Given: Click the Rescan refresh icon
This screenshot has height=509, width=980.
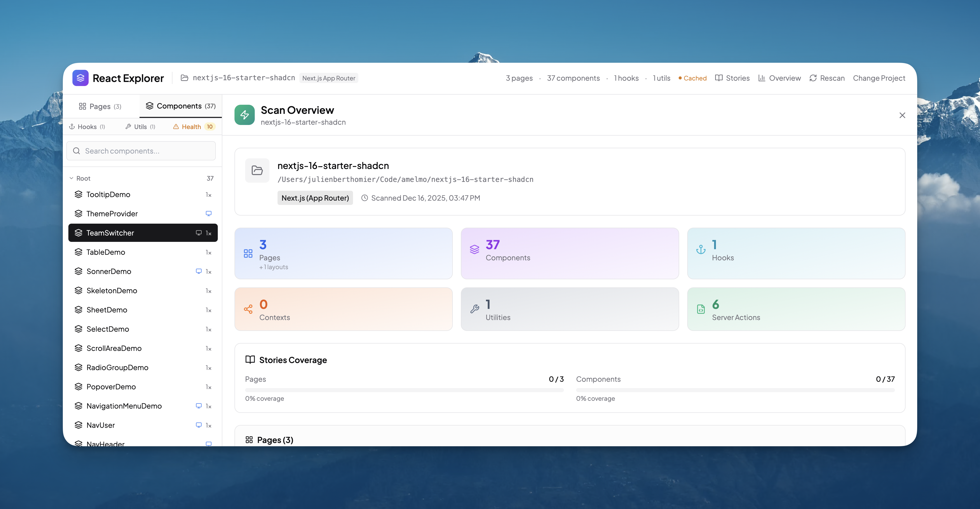Looking at the screenshot, I should (x=813, y=78).
